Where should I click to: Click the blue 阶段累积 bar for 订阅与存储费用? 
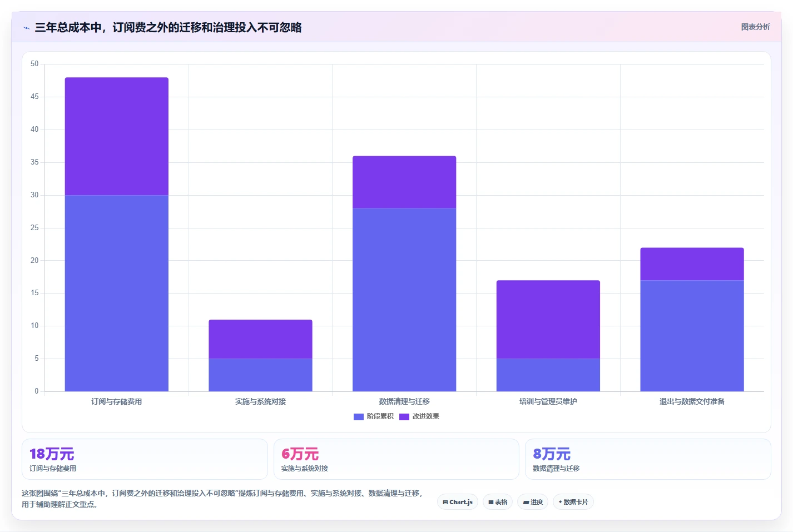[x=117, y=293]
